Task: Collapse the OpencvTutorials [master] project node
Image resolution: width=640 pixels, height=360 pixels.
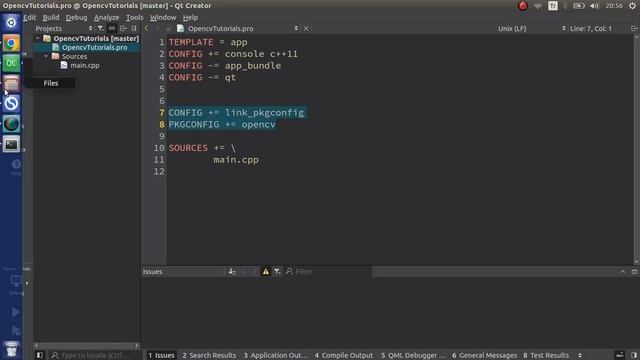Action: pyautogui.click(x=38, y=38)
